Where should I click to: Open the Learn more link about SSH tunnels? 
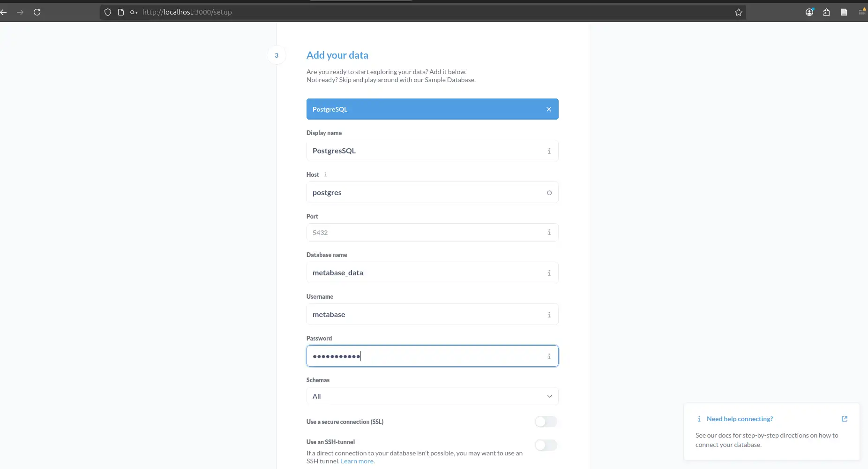357,461
